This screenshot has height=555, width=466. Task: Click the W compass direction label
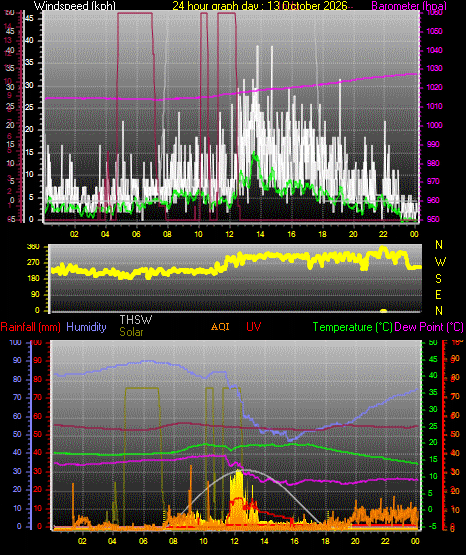coord(440,262)
